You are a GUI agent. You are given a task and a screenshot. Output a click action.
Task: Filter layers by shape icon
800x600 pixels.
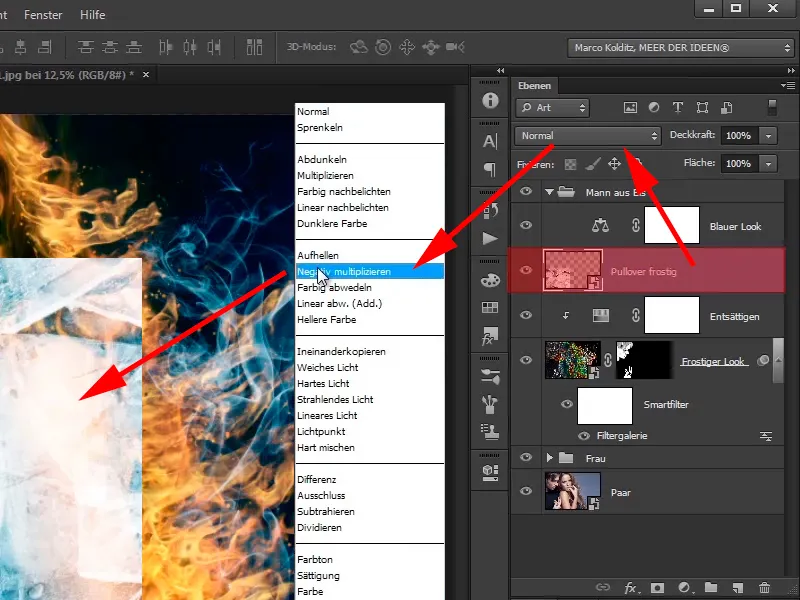pyautogui.click(x=703, y=108)
